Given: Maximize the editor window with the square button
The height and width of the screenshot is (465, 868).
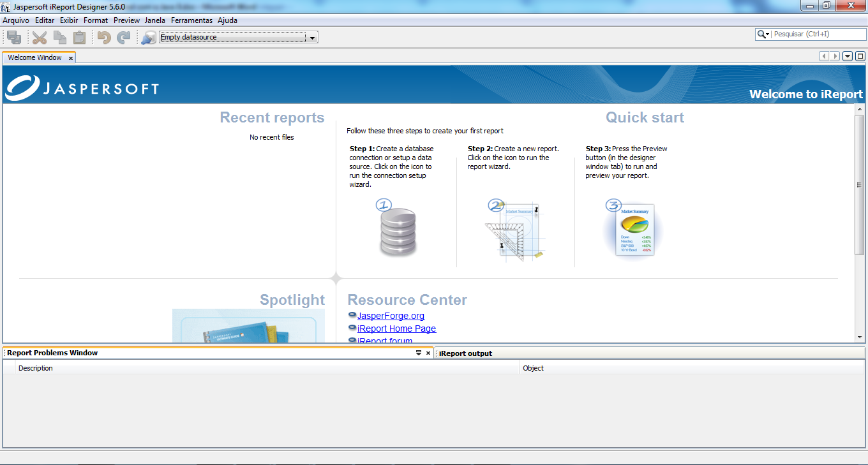Looking at the screenshot, I should click(860, 56).
